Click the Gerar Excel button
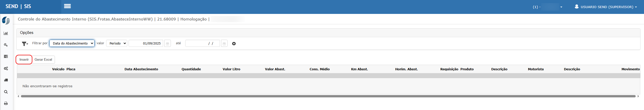 pos(43,59)
